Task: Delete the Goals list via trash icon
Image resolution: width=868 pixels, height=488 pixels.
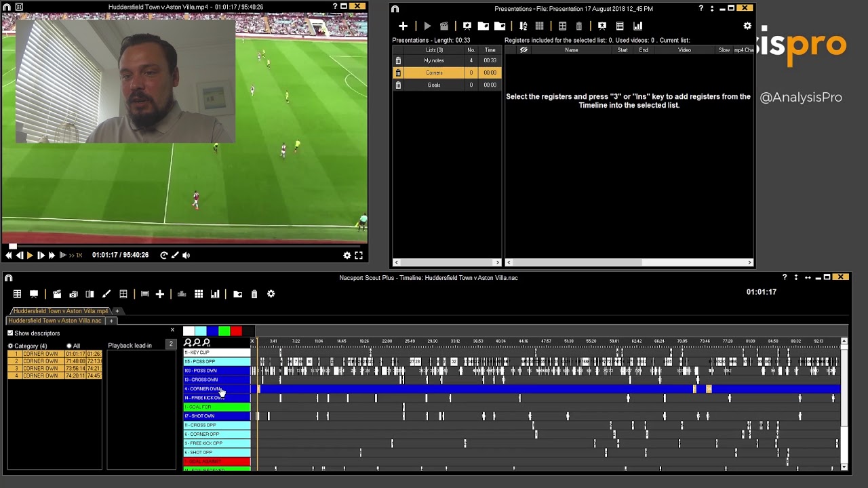Action: [x=398, y=85]
